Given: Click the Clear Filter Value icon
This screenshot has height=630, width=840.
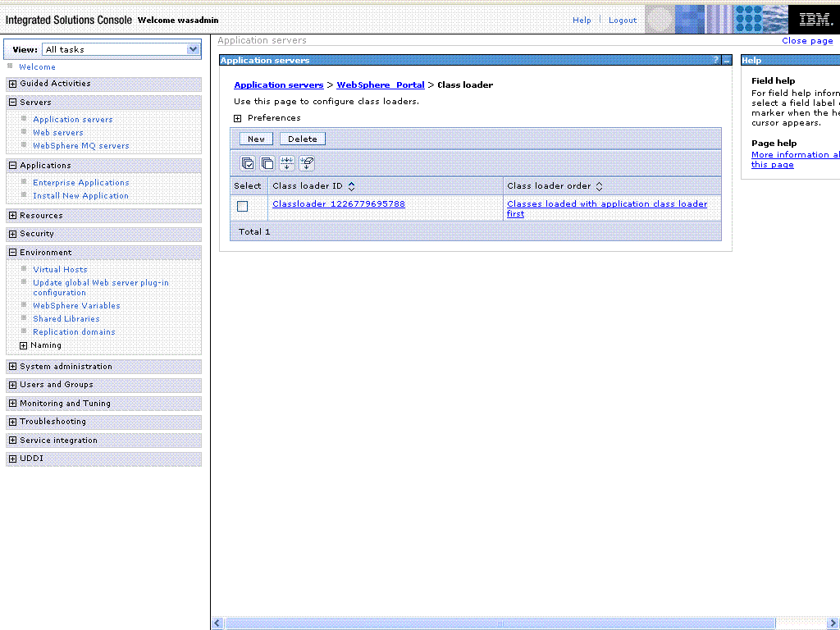Looking at the screenshot, I should (x=307, y=163).
